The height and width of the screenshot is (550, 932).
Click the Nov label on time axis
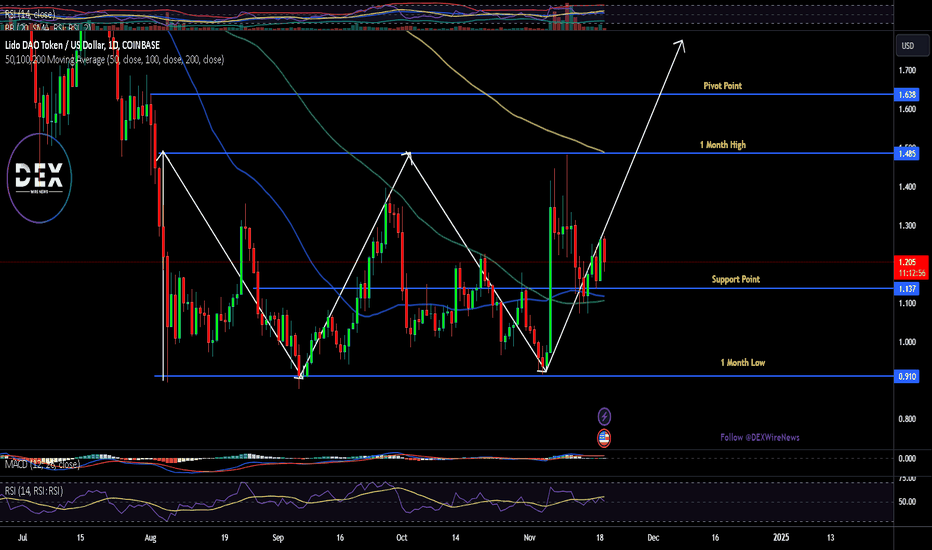530,538
